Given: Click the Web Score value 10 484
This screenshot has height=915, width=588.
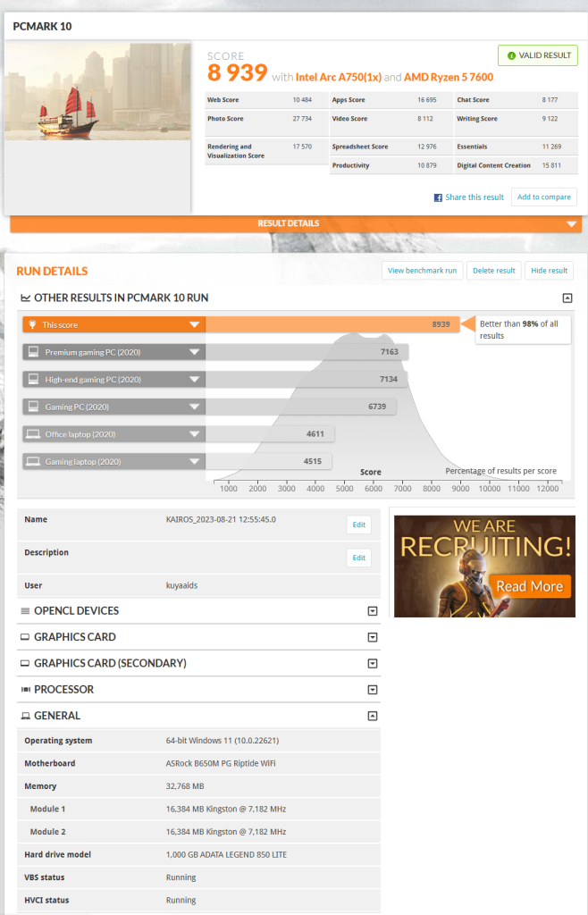Looking at the screenshot, I should (302, 100).
